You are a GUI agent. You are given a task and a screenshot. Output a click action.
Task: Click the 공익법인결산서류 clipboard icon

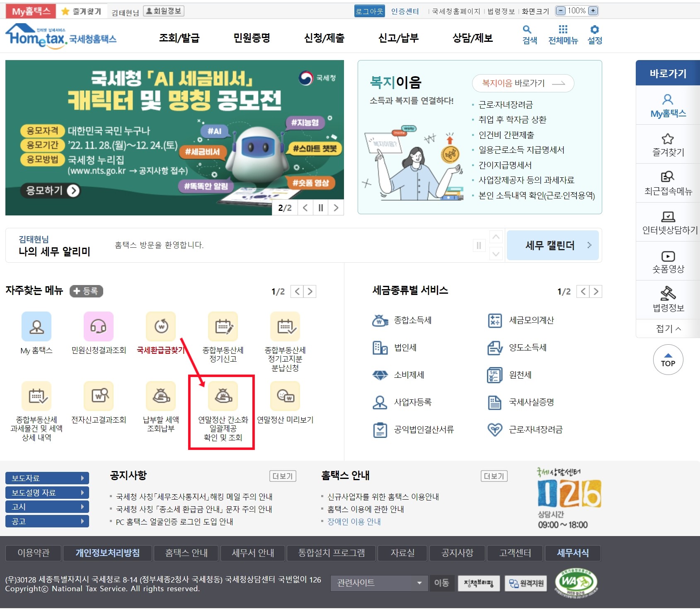380,430
